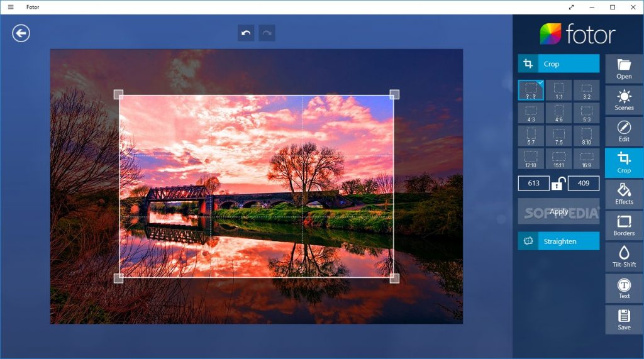This screenshot has width=644, height=359.
Task: Click the top-left crop handle
Action: click(x=118, y=95)
